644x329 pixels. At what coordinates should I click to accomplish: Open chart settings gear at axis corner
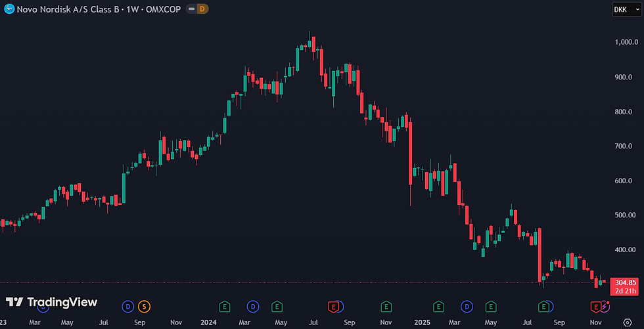[x=627, y=322]
